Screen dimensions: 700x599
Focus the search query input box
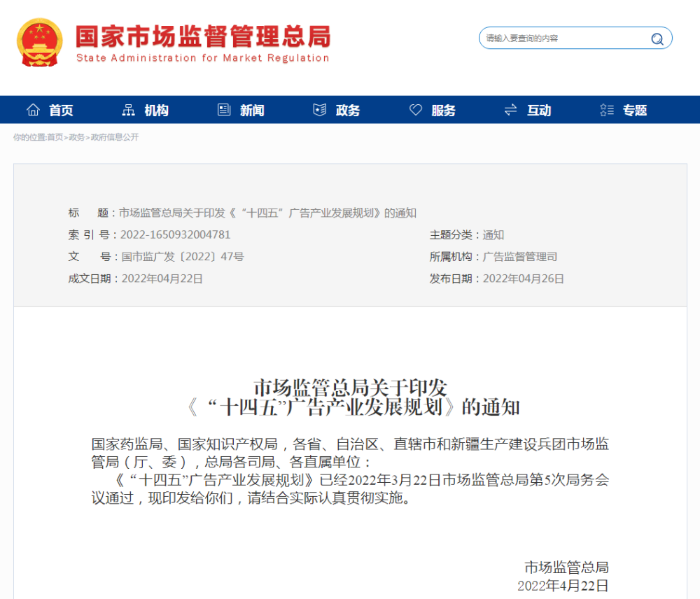coord(563,38)
